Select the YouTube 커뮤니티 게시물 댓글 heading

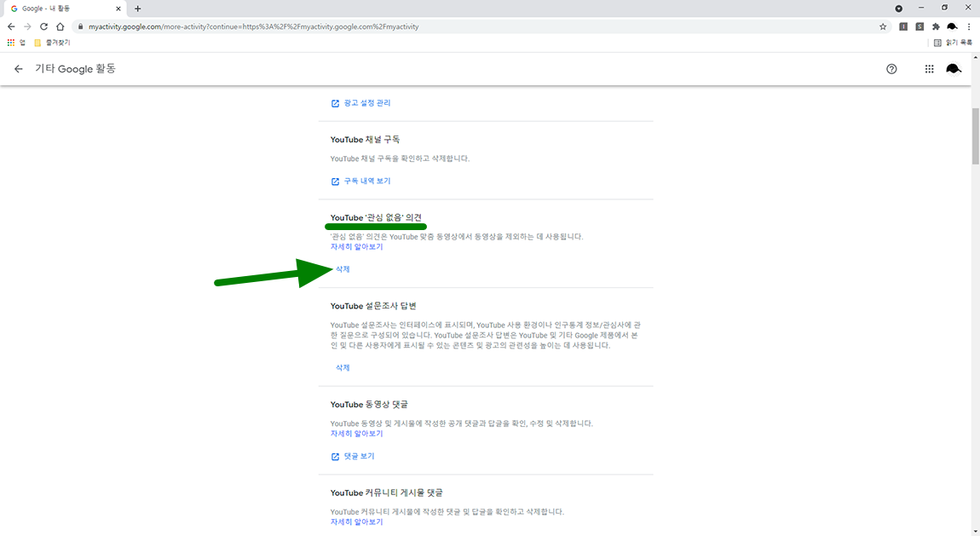point(386,493)
